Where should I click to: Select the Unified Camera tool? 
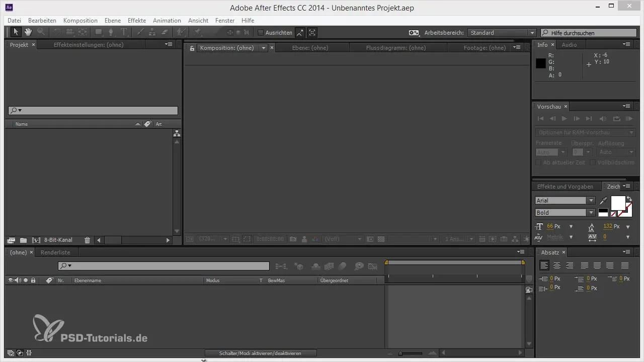(x=70, y=32)
